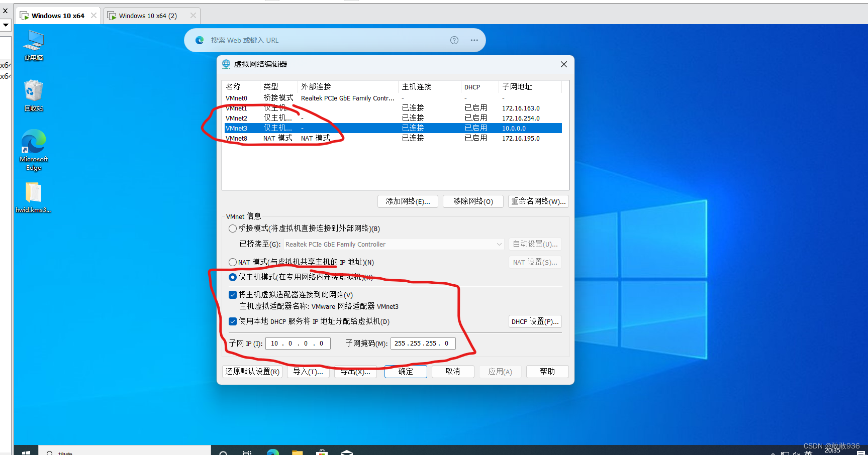Open the three-dots menu in search bar
This screenshot has height=455, width=868.
click(x=474, y=40)
